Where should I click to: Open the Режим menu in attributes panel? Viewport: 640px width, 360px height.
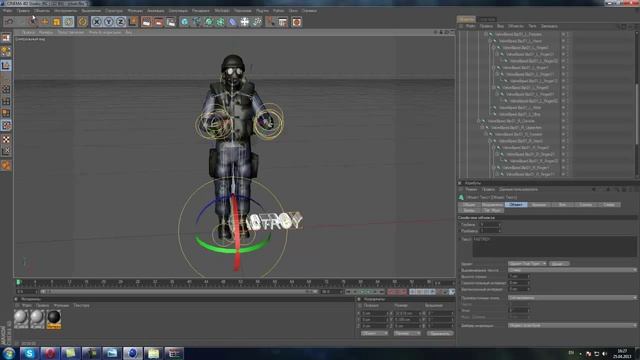(471, 189)
